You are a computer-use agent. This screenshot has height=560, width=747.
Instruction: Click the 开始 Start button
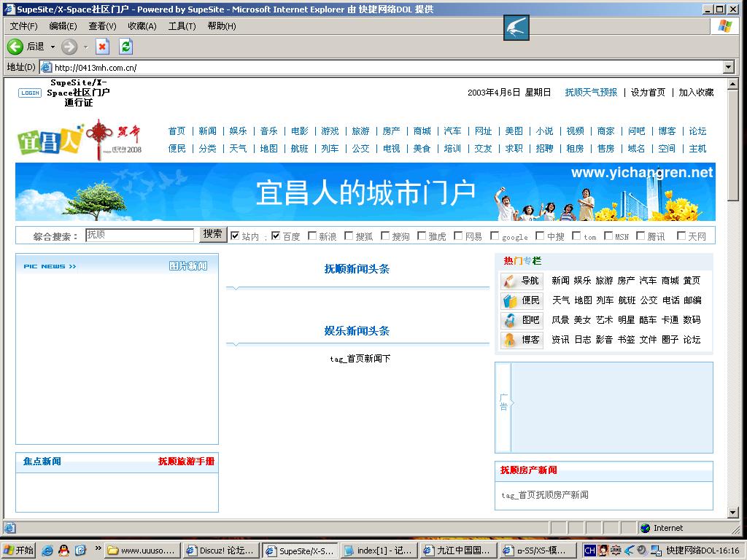[18, 551]
